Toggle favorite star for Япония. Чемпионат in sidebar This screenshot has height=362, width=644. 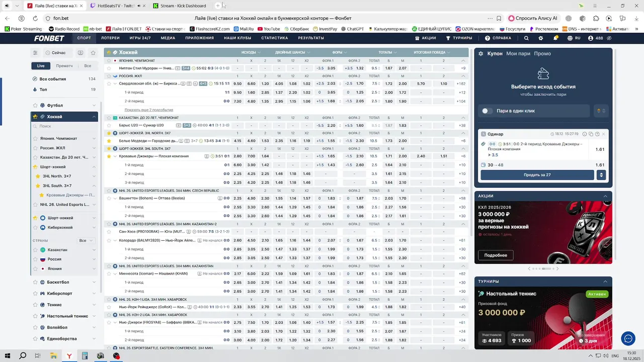pos(35,139)
